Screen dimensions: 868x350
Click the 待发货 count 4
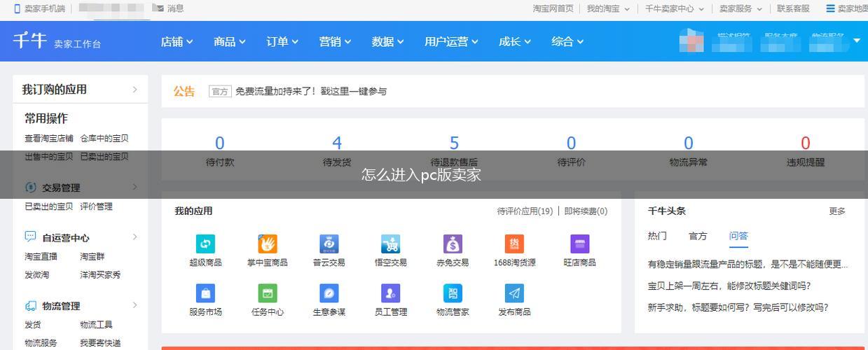point(337,143)
